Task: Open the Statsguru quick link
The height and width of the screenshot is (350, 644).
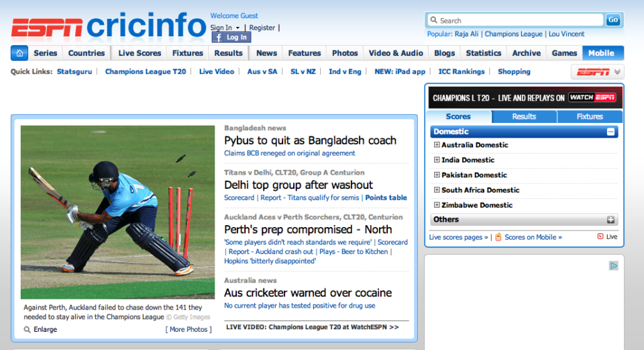Action: click(x=74, y=72)
